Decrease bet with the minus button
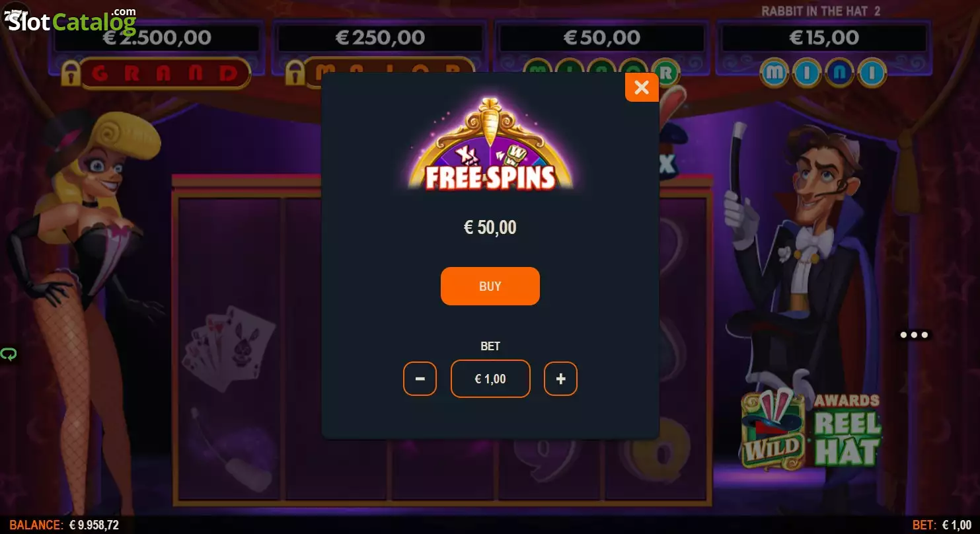The image size is (980, 534). pos(420,379)
